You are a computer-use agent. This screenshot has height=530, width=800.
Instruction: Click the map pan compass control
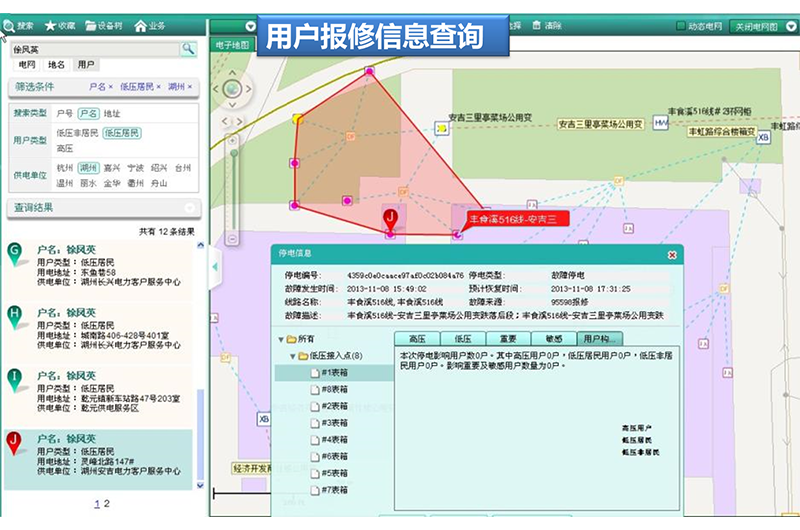coord(233,89)
